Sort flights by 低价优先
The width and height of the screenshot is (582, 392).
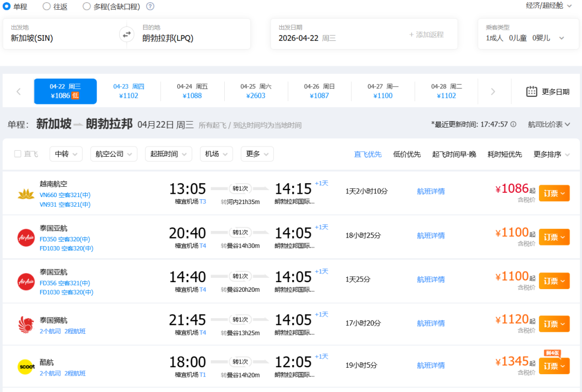pyautogui.click(x=407, y=155)
